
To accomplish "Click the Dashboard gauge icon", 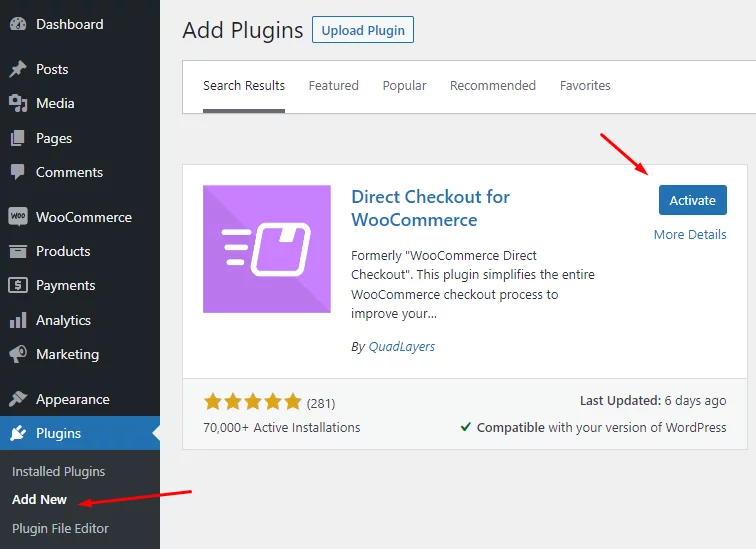I will pyautogui.click(x=18, y=24).
